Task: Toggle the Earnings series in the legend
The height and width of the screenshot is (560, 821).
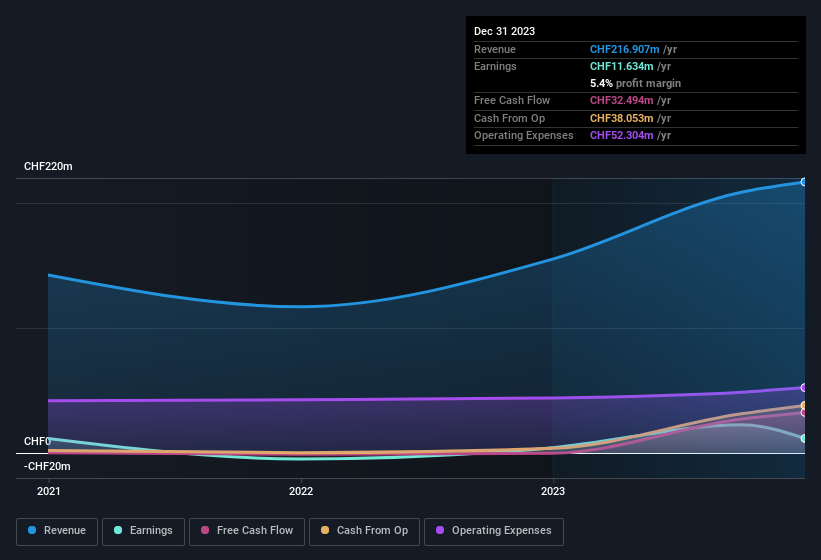Action: pos(143,531)
